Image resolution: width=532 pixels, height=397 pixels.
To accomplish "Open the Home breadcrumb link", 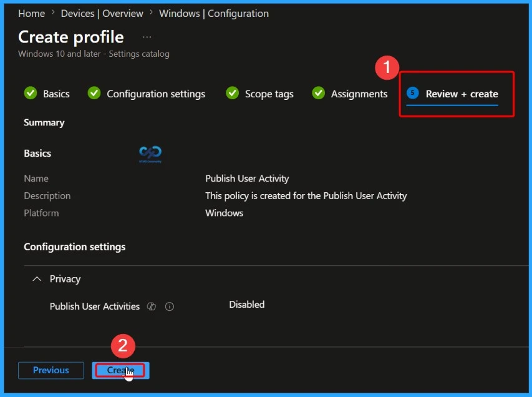I will click(32, 14).
